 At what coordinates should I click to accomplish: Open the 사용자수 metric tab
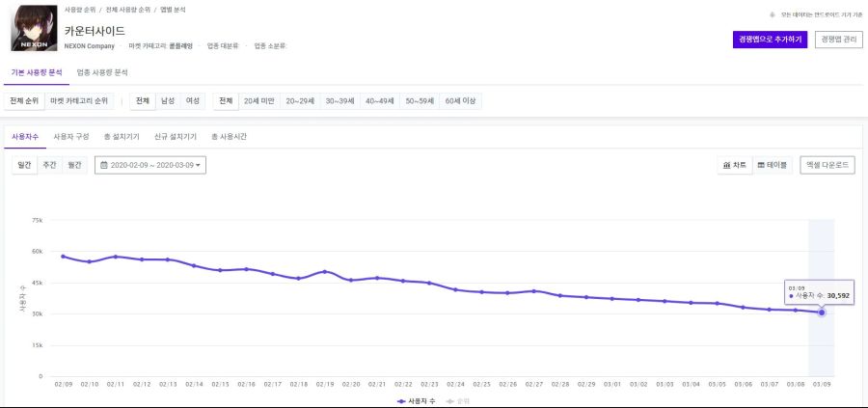pos(25,137)
